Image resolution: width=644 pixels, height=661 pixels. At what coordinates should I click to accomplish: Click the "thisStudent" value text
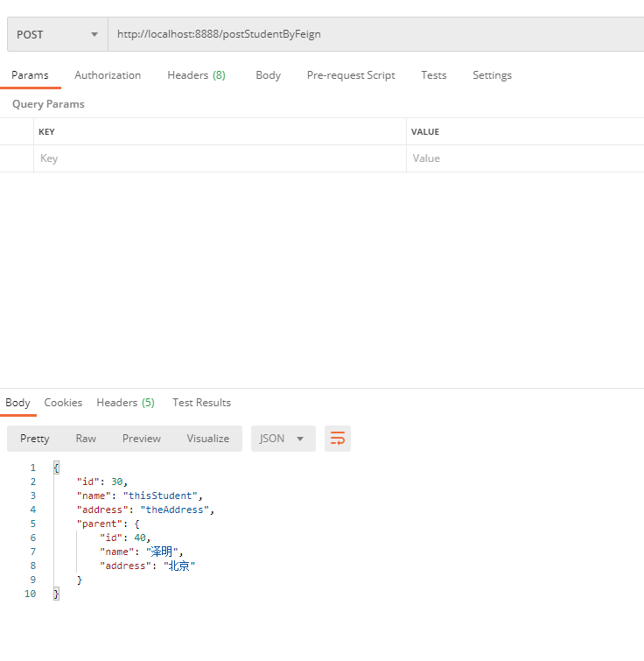point(160,496)
